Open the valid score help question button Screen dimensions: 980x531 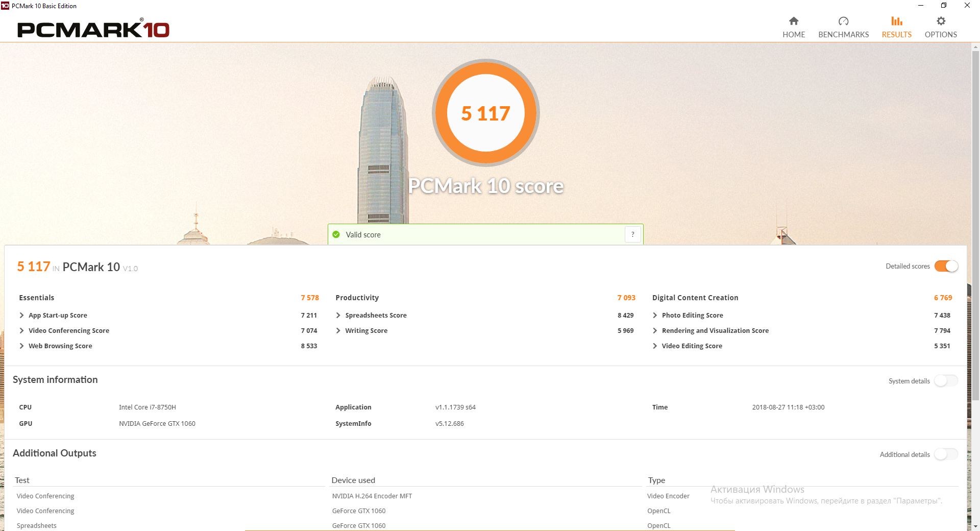pos(633,234)
